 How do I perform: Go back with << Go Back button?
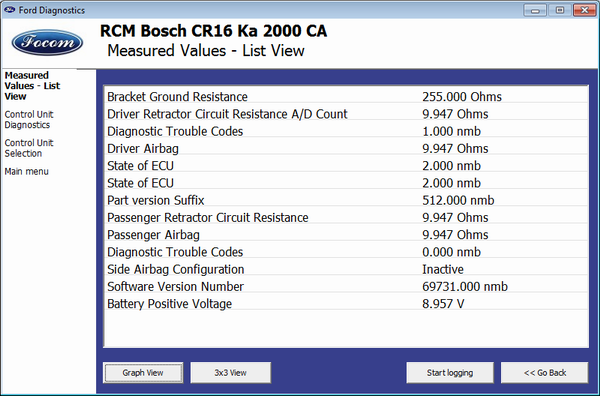pyautogui.click(x=545, y=373)
